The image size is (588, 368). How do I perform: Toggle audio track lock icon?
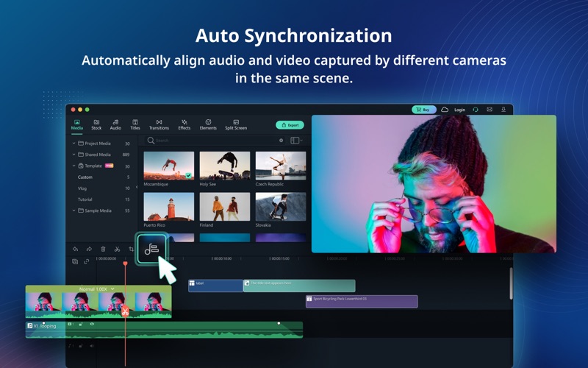pos(81,346)
